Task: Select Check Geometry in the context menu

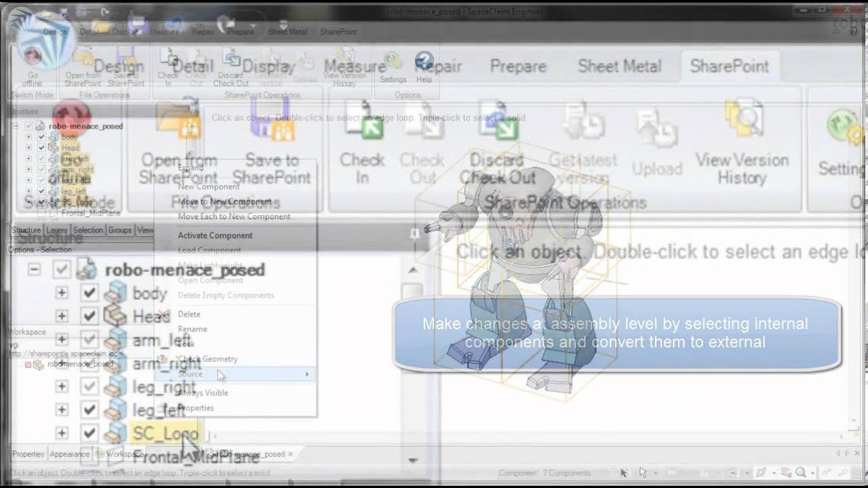Action: (208, 359)
